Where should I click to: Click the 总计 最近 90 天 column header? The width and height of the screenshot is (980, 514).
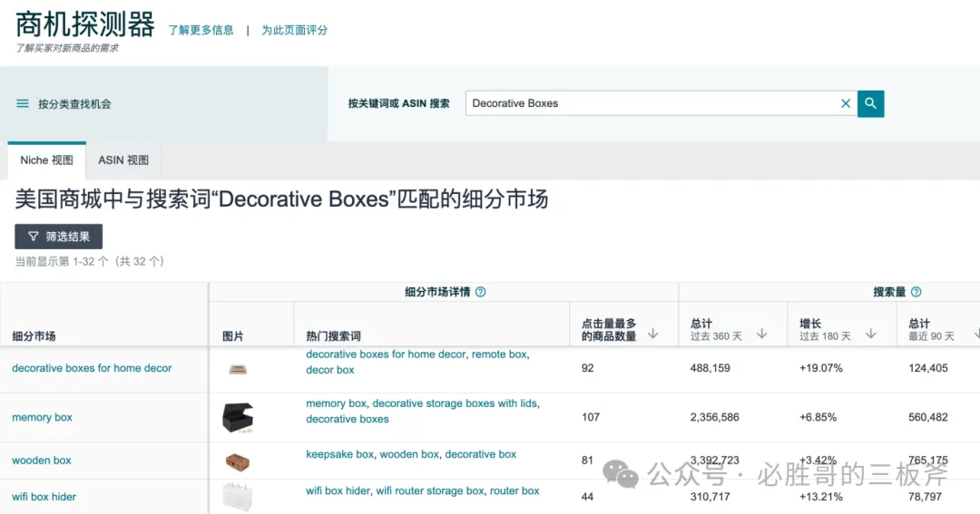[931, 329]
